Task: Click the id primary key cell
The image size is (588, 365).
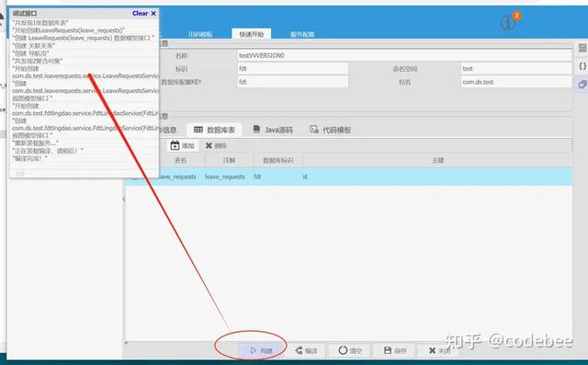Action: click(x=305, y=177)
